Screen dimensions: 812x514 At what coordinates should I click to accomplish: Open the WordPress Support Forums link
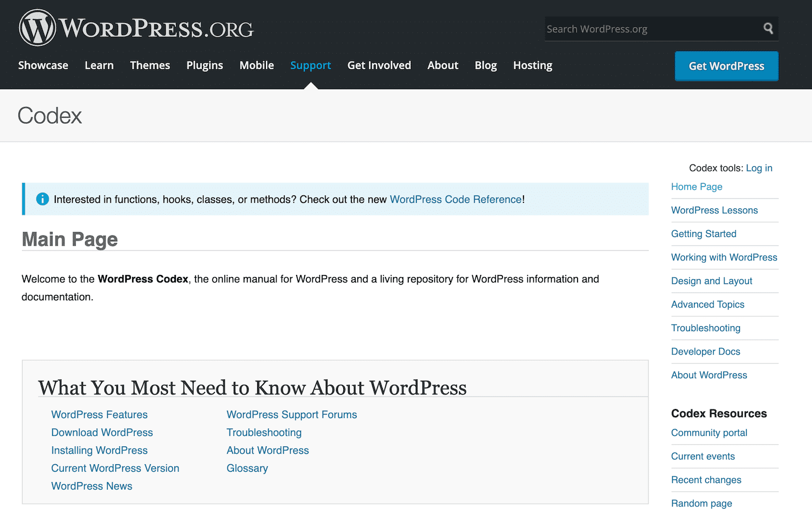(x=291, y=414)
